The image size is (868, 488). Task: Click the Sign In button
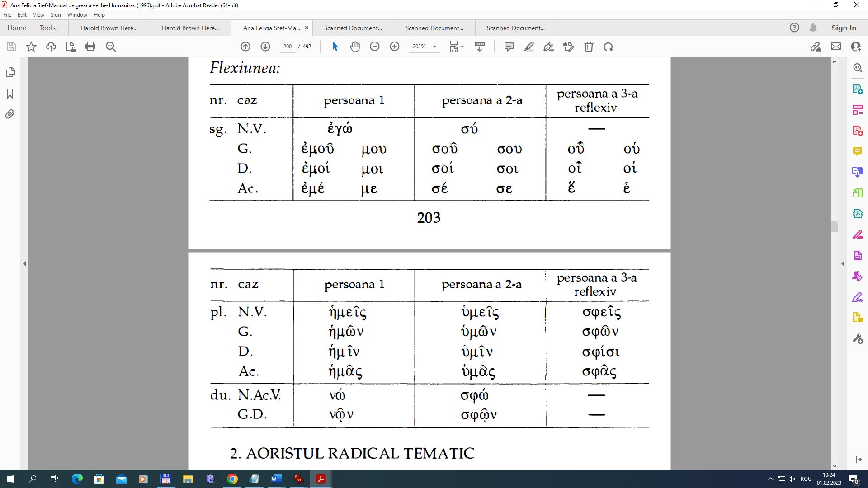point(844,28)
